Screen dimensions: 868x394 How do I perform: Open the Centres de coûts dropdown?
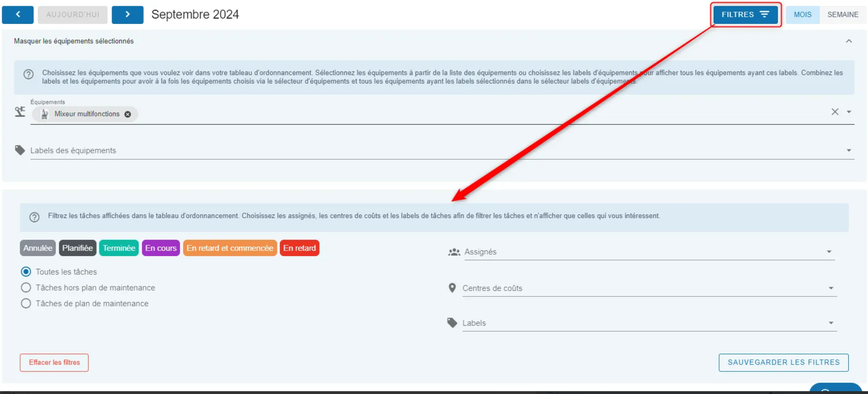(x=831, y=288)
